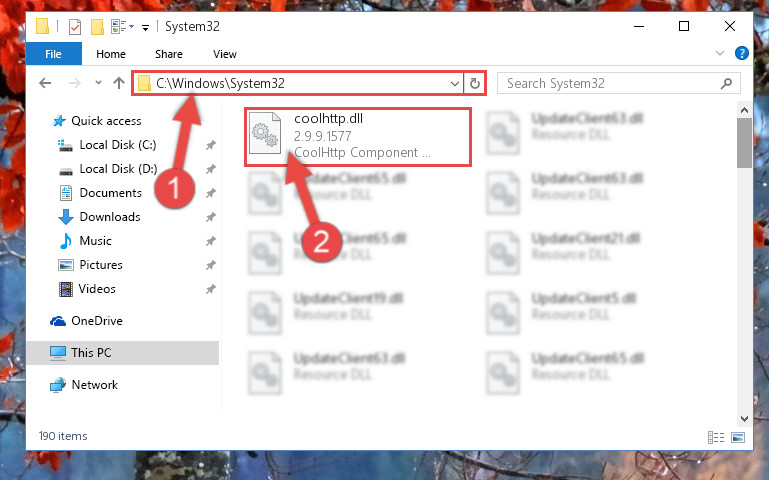Expand the ribbon with the chevron
The height and width of the screenshot is (480, 769).
pyautogui.click(x=719, y=53)
